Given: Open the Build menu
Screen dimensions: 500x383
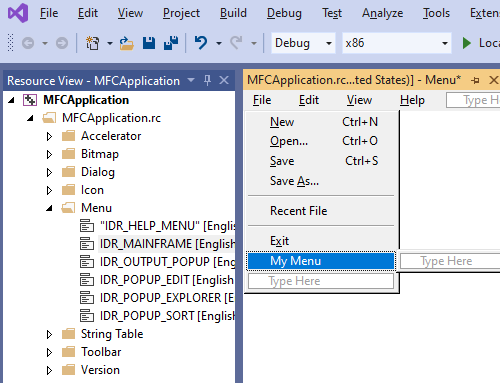Looking at the screenshot, I should (x=233, y=13).
